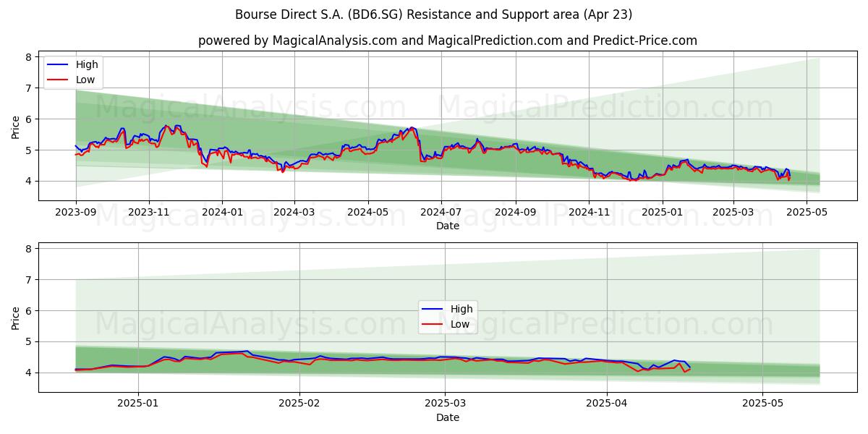Click the '2025-03' label on bottom chart axis
The width and height of the screenshot is (868, 434).
[445, 405]
